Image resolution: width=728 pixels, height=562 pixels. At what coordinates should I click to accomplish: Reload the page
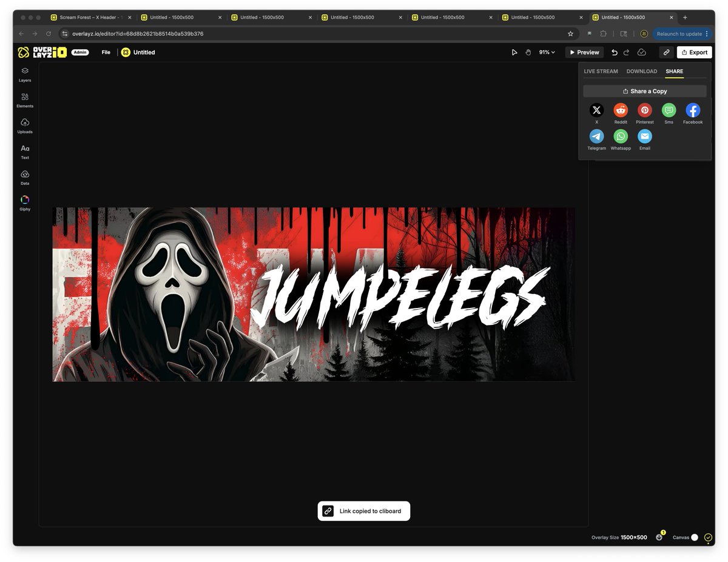[x=49, y=34]
